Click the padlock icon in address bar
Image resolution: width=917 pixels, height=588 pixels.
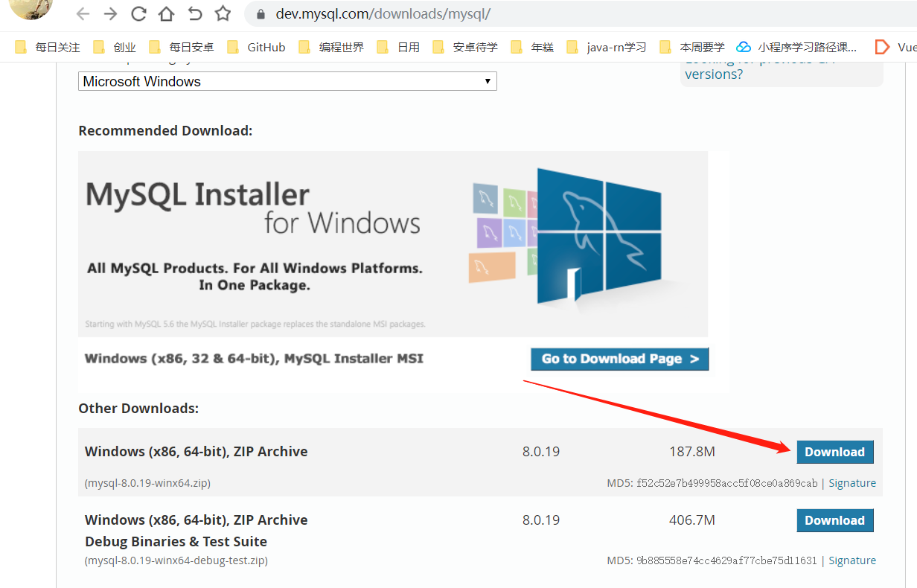[261, 14]
